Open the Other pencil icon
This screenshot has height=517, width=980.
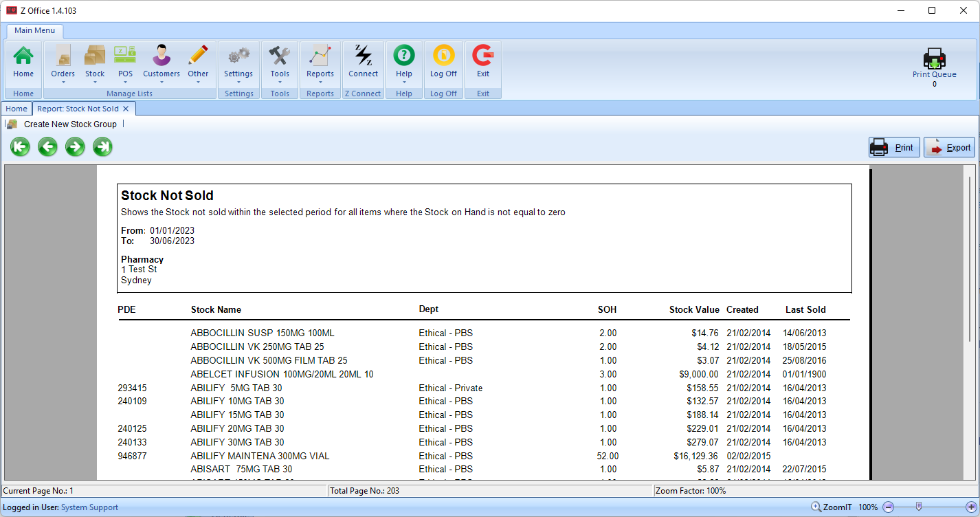pyautogui.click(x=198, y=55)
